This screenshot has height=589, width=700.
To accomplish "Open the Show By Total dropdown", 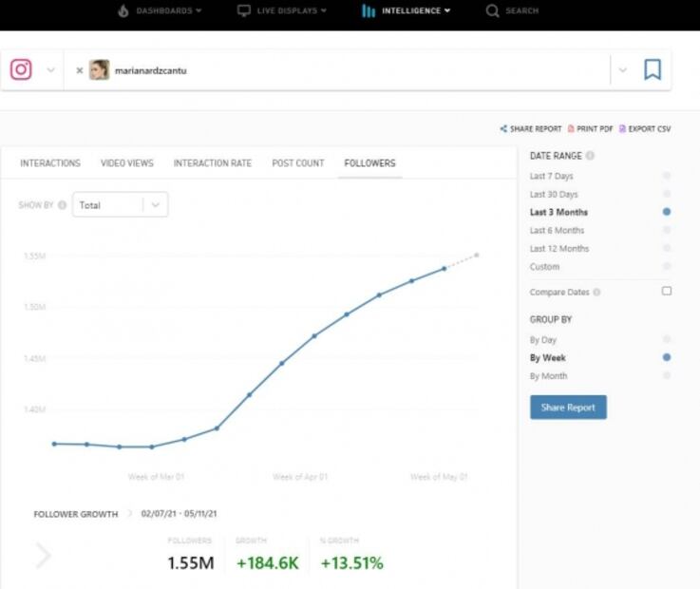I will tap(120, 205).
